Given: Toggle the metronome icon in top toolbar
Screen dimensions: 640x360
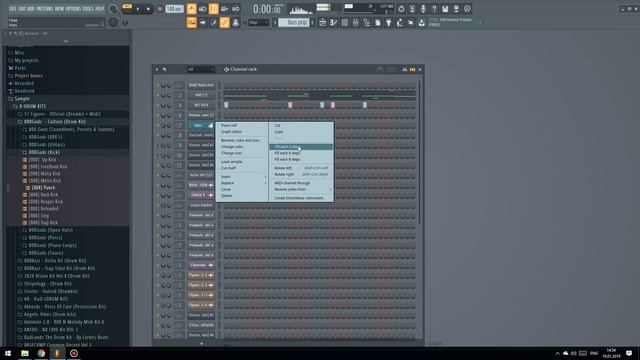Looking at the screenshot, I should [191, 9].
